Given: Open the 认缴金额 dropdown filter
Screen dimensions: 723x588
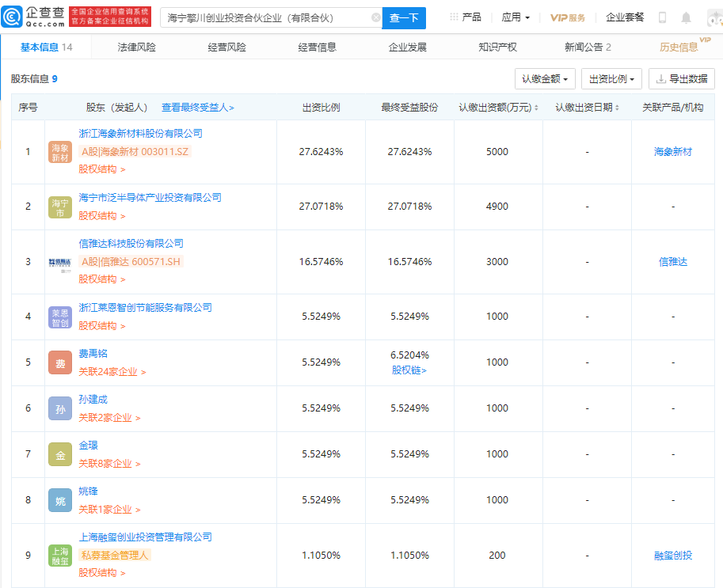Looking at the screenshot, I should [x=545, y=79].
